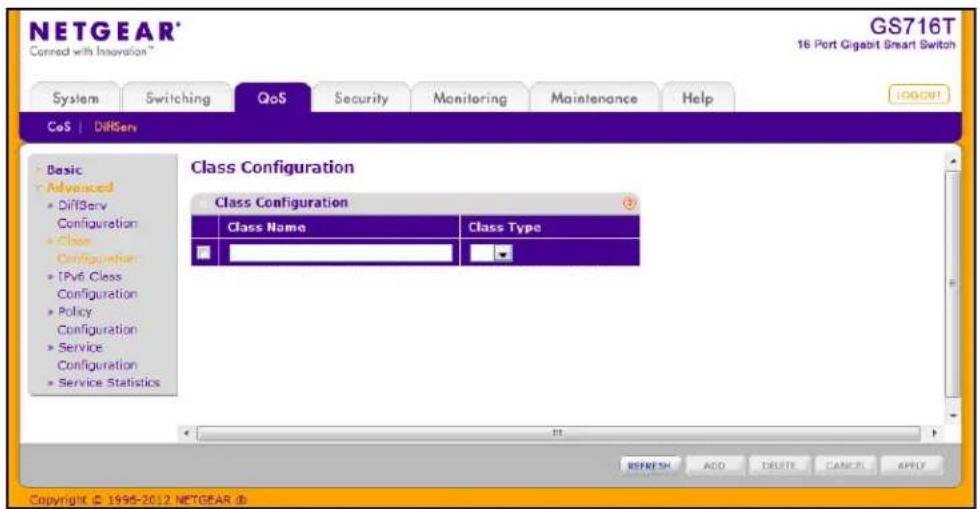Open the System tab

(x=76, y=98)
